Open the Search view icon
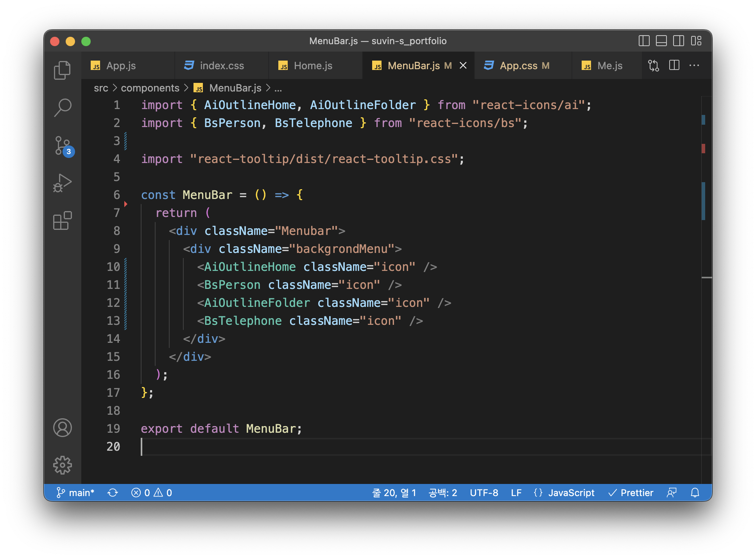The height and width of the screenshot is (559, 756). coord(62,107)
